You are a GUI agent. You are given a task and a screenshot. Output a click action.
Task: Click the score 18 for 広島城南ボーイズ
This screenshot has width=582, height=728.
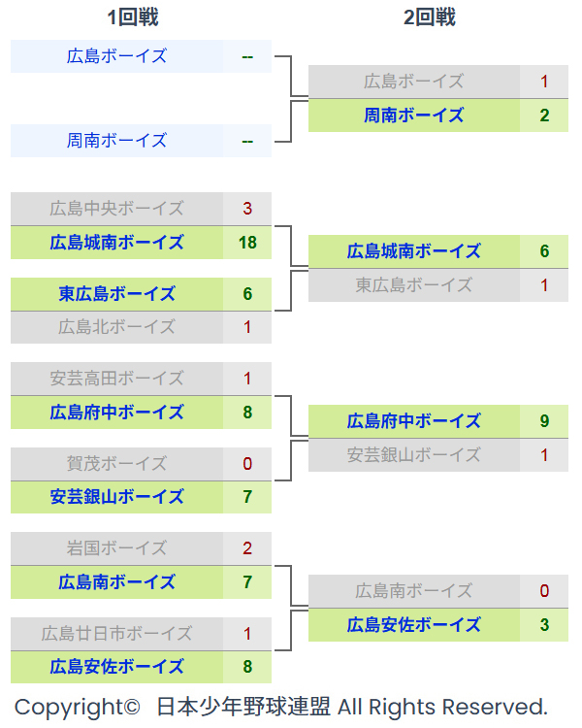[247, 243]
